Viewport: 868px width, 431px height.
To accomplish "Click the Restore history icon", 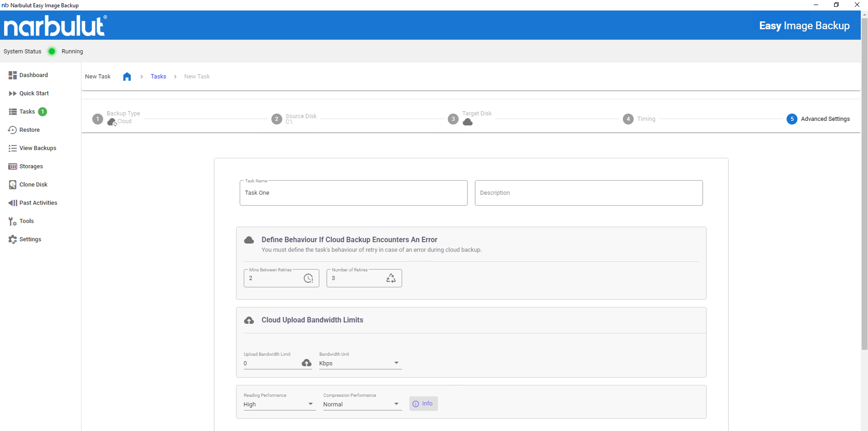I will 12,130.
